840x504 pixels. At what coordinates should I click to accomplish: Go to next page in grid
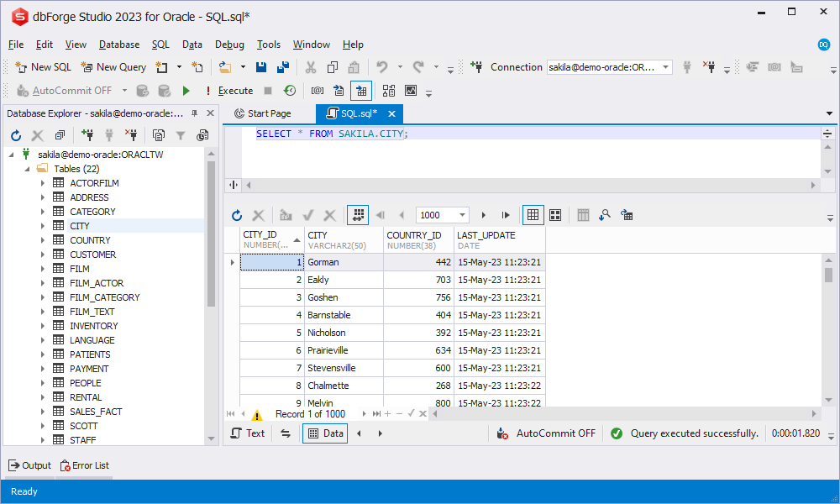click(x=483, y=215)
